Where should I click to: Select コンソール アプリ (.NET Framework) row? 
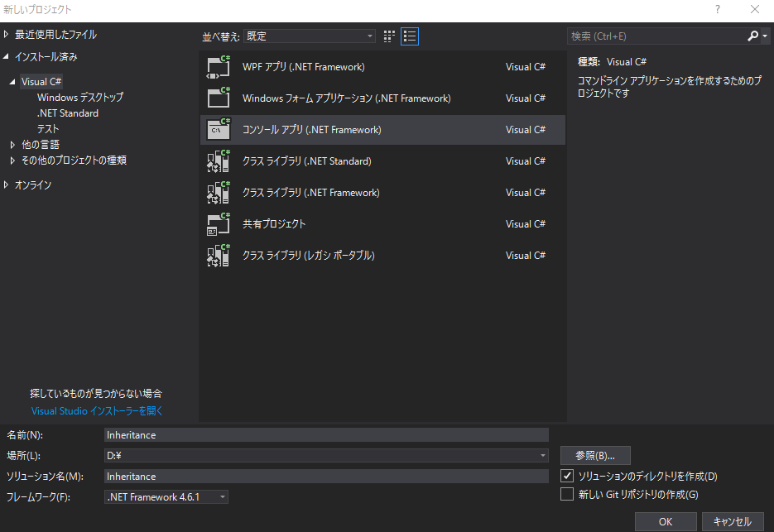coord(382,130)
